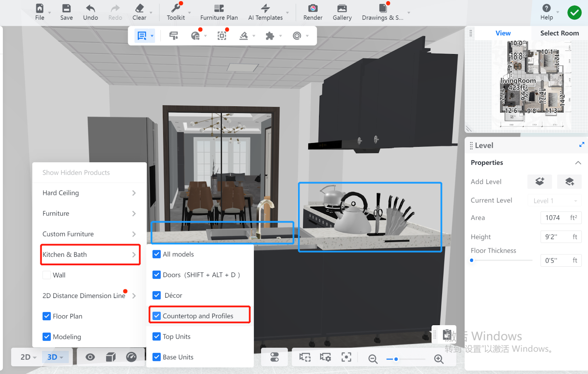Screen dimensions: 588x374
Task: Undo the last action
Action: pyautogui.click(x=90, y=12)
